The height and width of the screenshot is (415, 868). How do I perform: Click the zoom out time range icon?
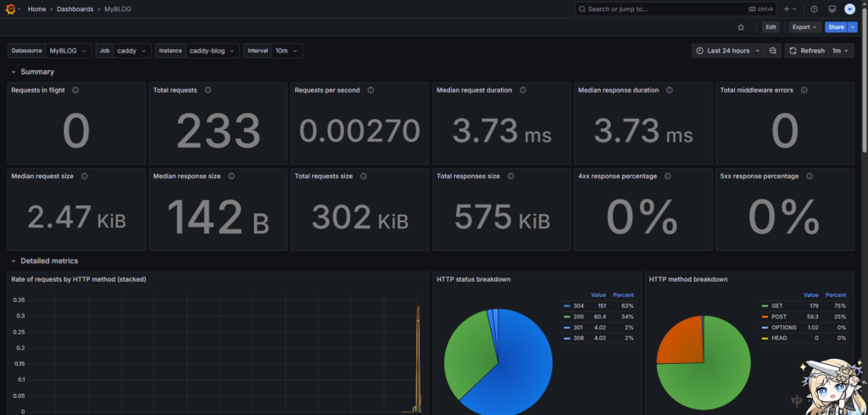click(773, 51)
